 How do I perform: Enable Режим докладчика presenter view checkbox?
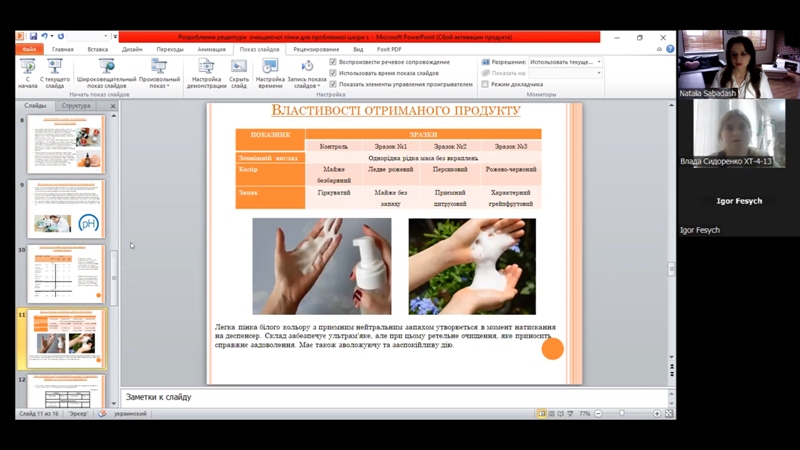click(485, 84)
